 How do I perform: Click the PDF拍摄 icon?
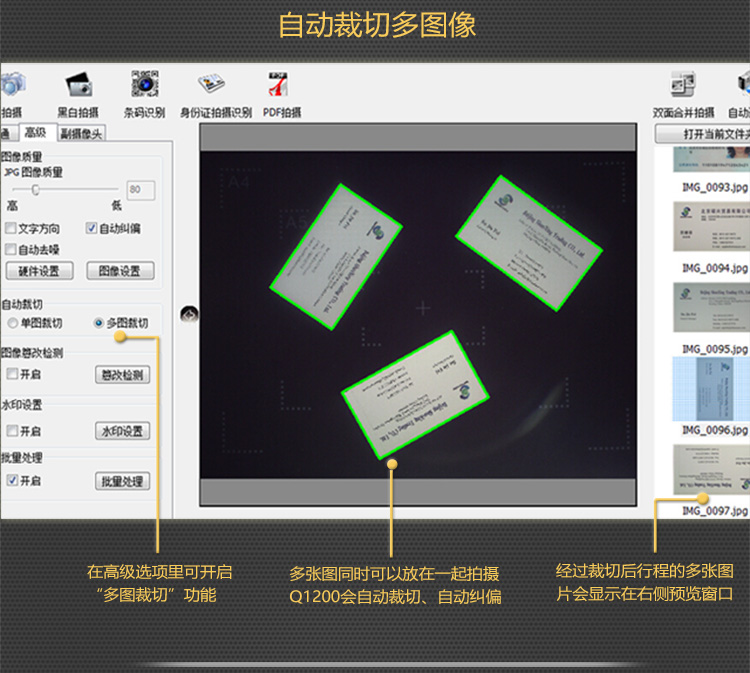278,84
